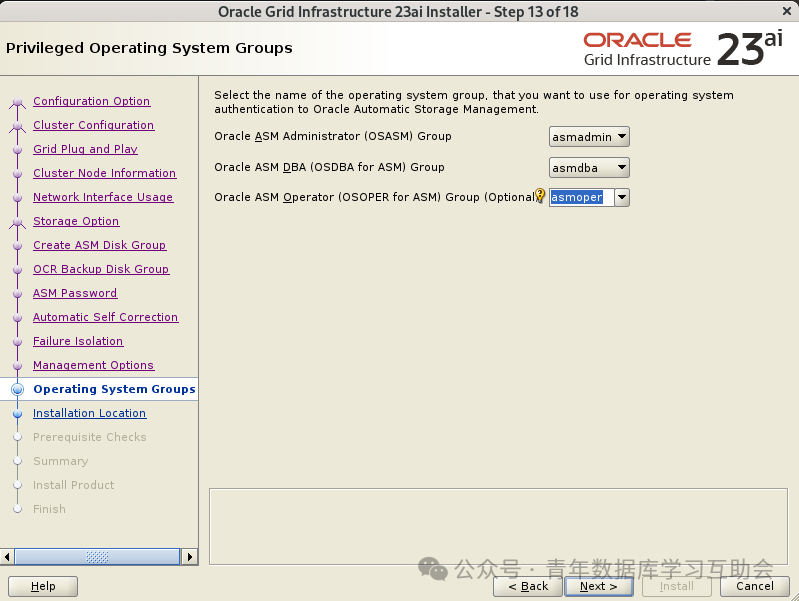
Task: Open Cluster Node Information step
Action: (104, 173)
